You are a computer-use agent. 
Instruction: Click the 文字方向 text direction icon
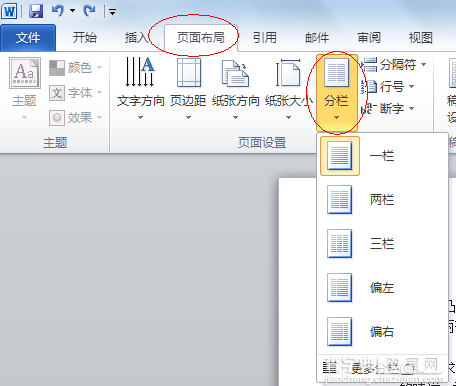[x=140, y=72]
